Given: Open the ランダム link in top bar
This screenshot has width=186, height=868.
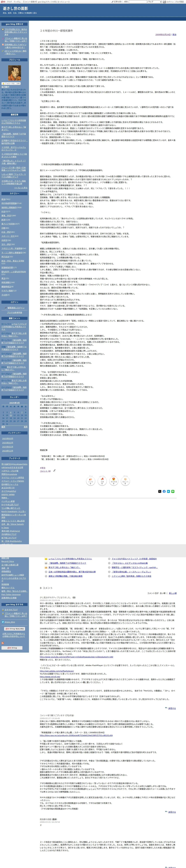Looking at the screenshot, I should 17,2.
